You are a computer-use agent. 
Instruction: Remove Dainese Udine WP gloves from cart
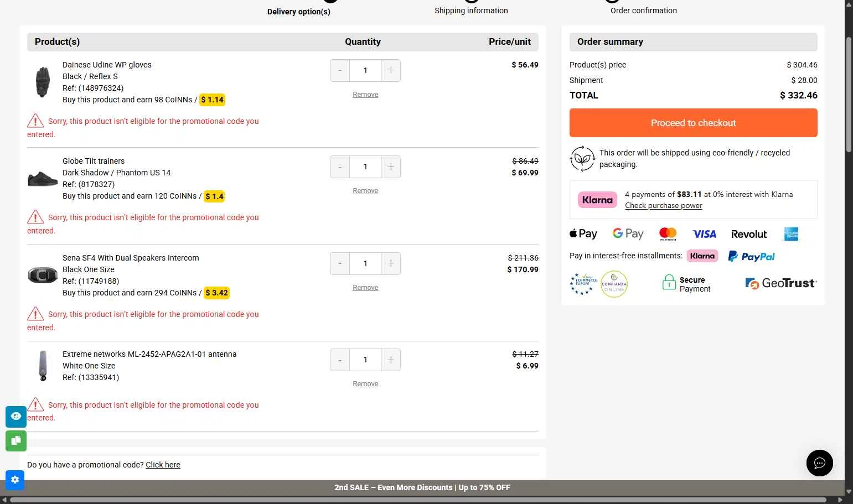click(x=365, y=95)
